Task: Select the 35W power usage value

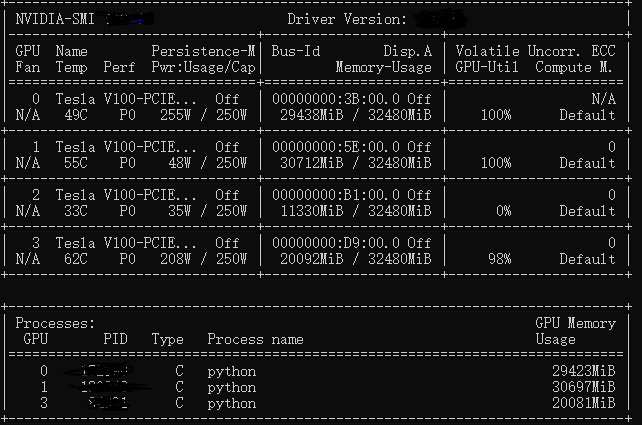Action: tap(180, 211)
